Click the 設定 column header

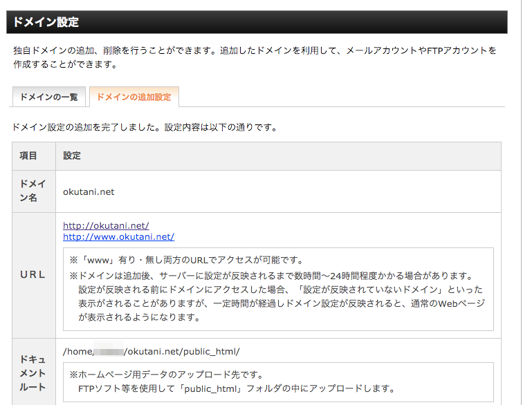point(72,156)
